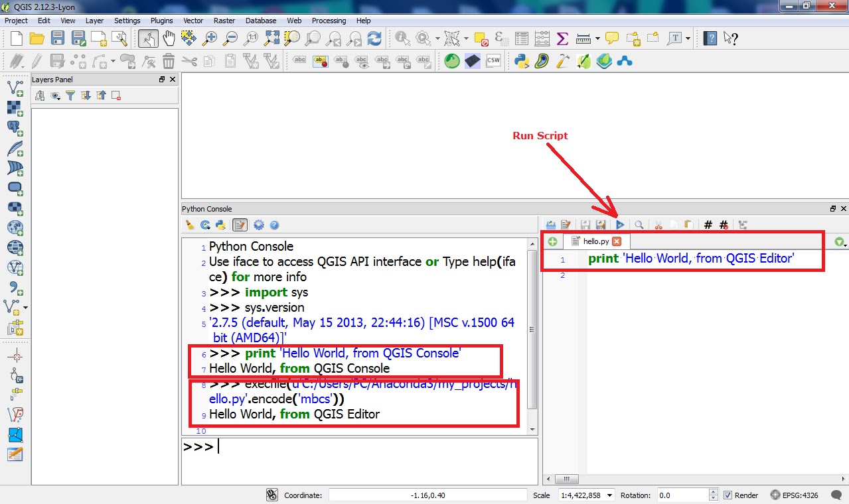This screenshot has width=849, height=504.
Task: Open the log messages icon in status bar
Action: [x=837, y=495]
